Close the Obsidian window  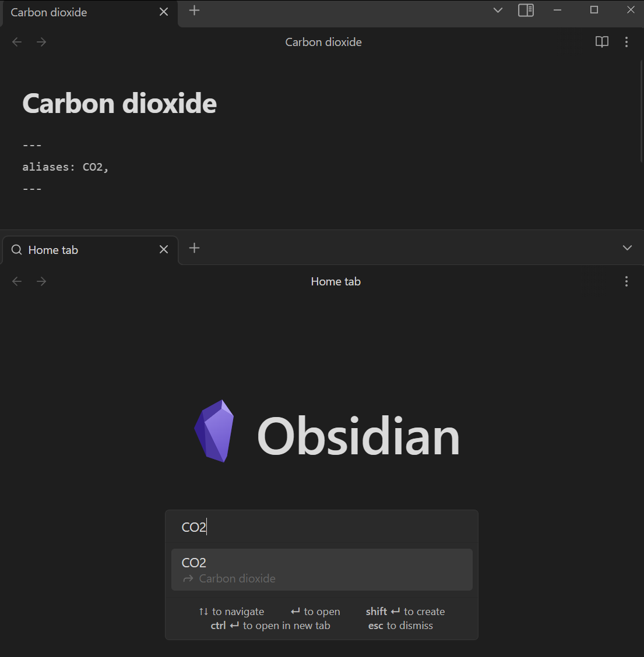pos(631,10)
